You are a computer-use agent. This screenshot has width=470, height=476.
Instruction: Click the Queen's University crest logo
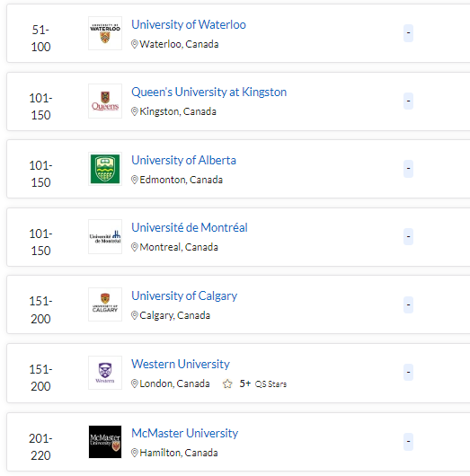click(105, 101)
